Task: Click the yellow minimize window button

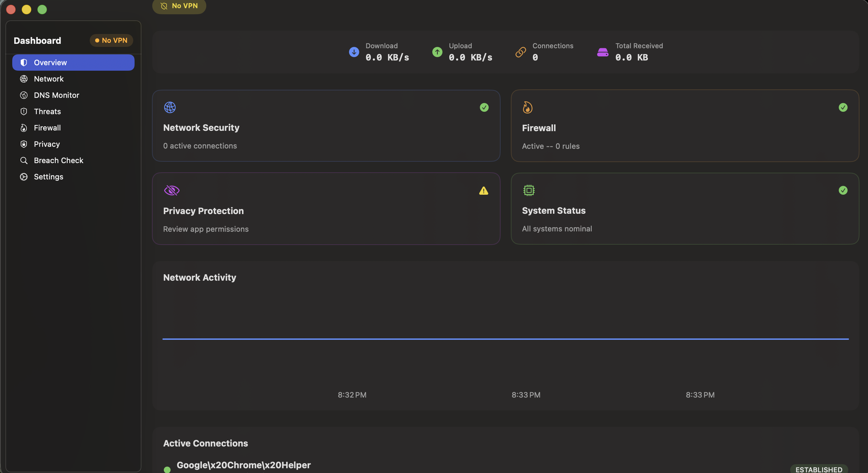Action: pos(27,10)
